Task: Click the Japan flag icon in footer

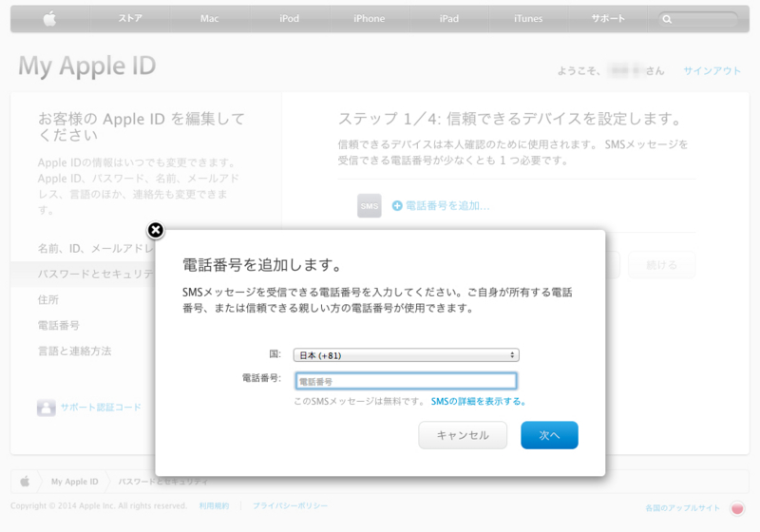Action: [737, 508]
